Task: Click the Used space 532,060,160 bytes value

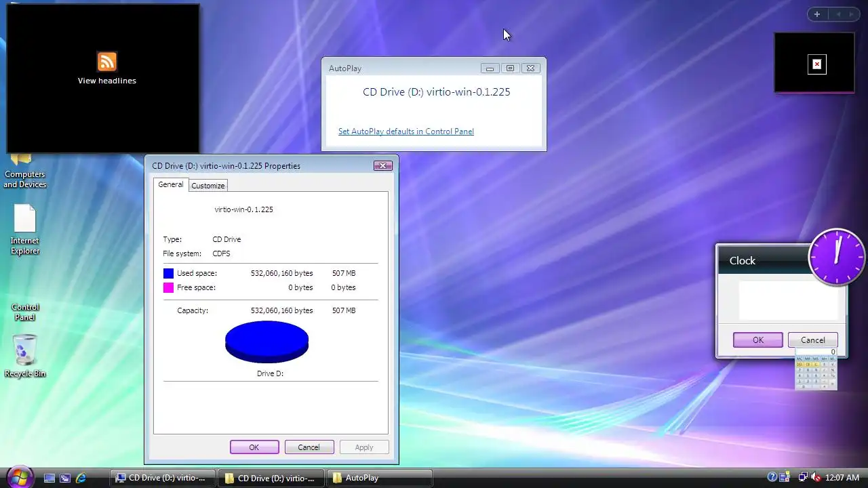Action: click(x=282, y=273)
